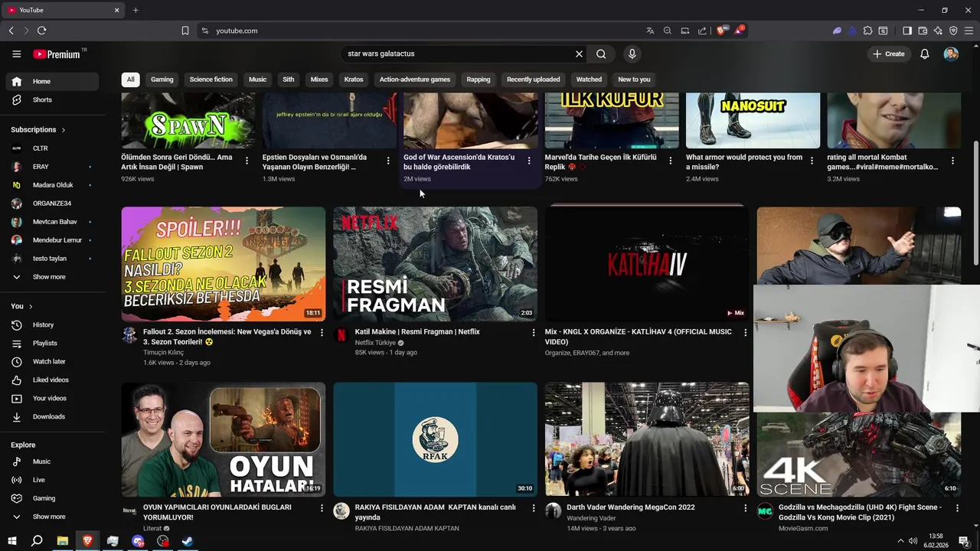The width and height of the screenshot is (980, 551).
Task: Open Liked videos in sidebar
Action: (52, 380)
